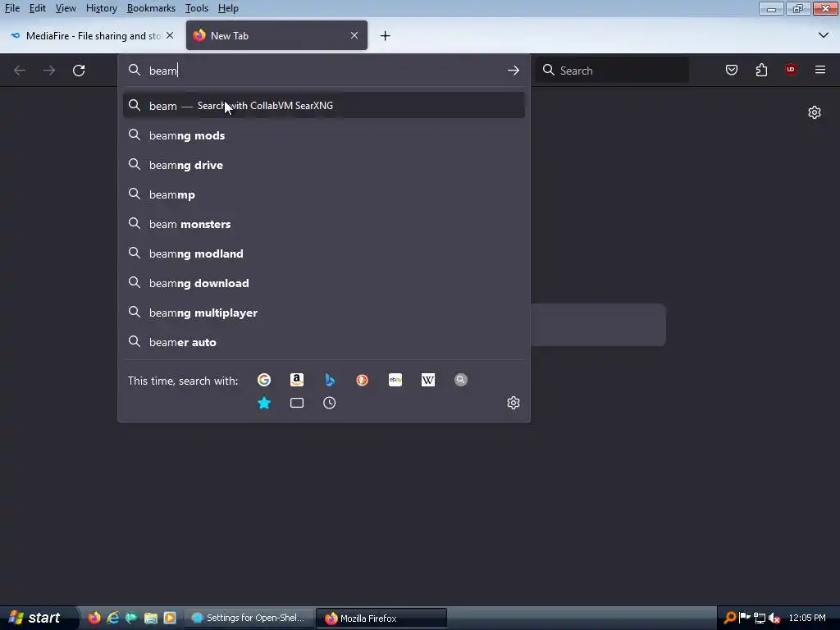This screenshot has width=840, height=630.
Task: Open 'Settings for Open-Shell' taskbar button
Action: click(x=249, y=618)
